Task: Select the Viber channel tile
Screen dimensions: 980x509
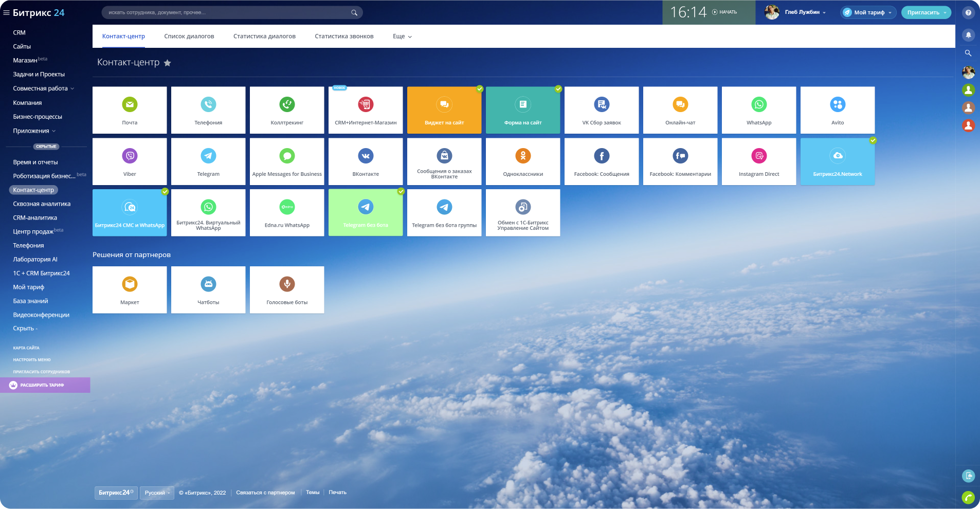Action: tap(130, 161)
